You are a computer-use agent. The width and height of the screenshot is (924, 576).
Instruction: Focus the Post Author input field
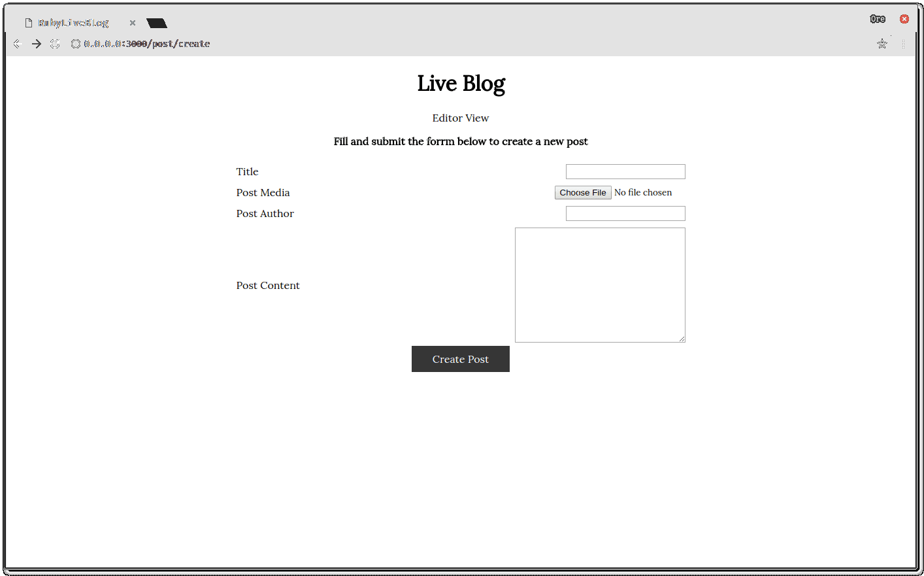coord(625,213)
